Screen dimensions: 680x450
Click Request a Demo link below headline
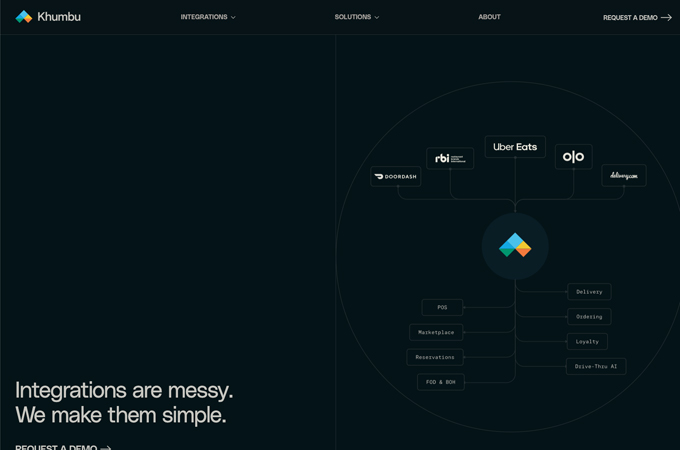63,447
